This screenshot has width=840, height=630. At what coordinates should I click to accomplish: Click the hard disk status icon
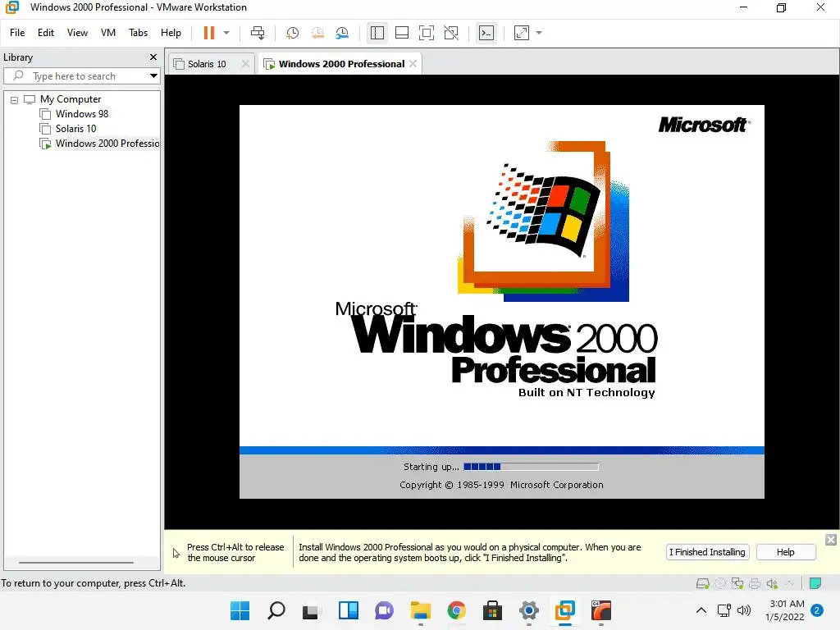click(x=703, y=583)
